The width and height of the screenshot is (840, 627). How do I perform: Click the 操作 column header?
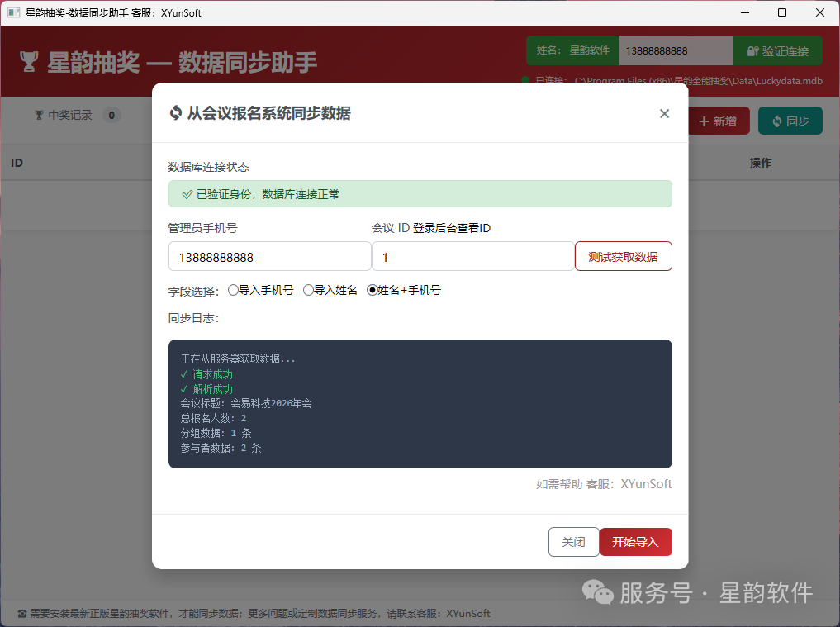click(x=760, y=163)
